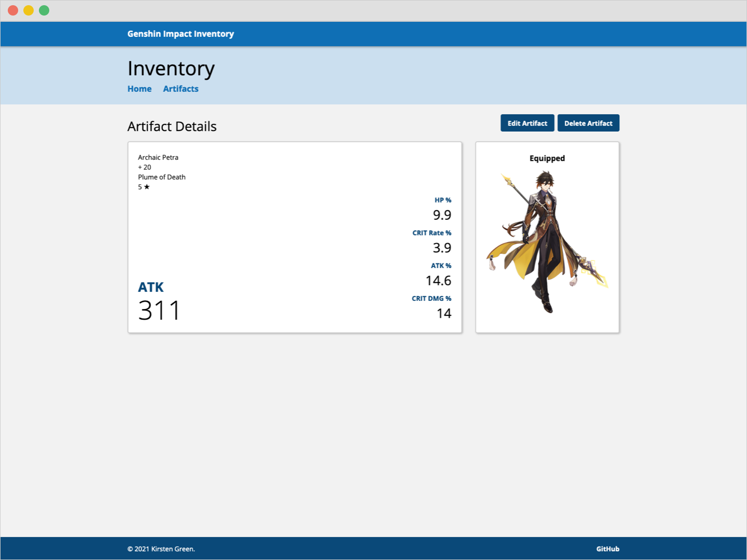Select the equipped character image
Viewport: 747px width, 560px height.
point(547,243)
